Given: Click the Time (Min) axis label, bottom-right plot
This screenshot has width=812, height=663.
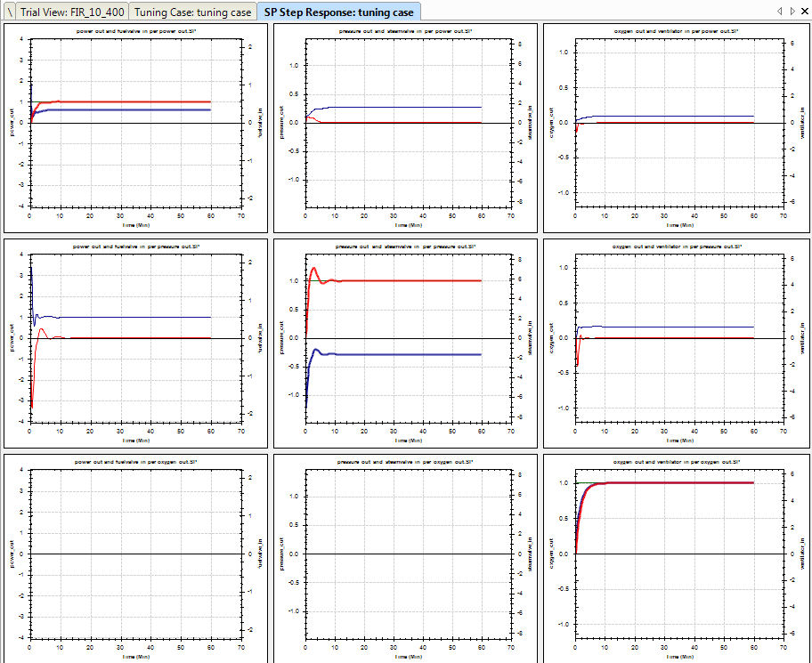Looking at the screenshot, I should (x=678, y=655).
